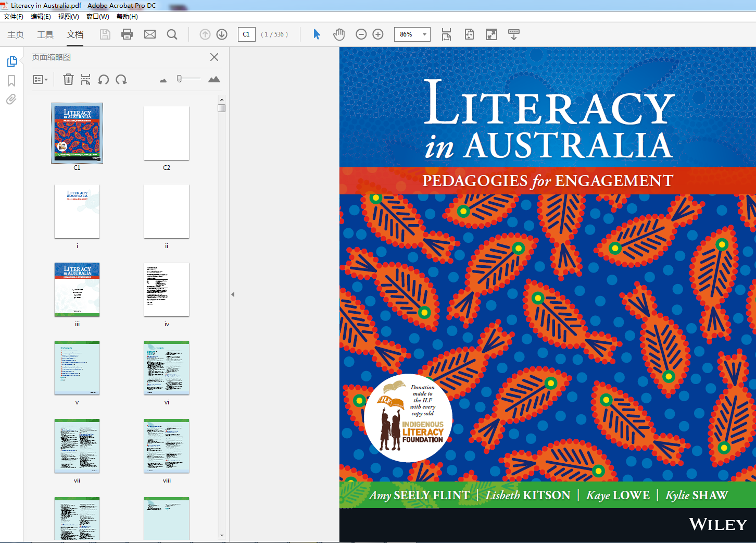This screenshot has width=756, height=543.
Task: Open Attachments paperclip panel
Action: tap(11, 99)
